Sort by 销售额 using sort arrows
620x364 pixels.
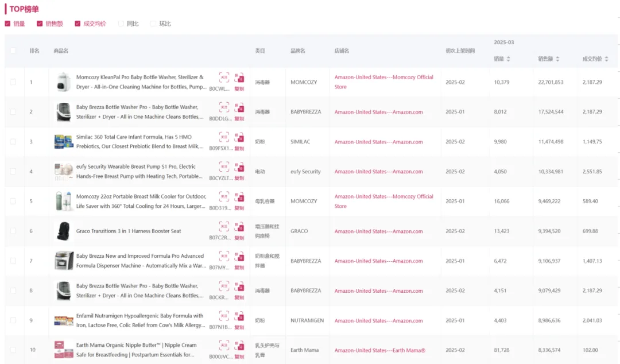pos(557,59)
